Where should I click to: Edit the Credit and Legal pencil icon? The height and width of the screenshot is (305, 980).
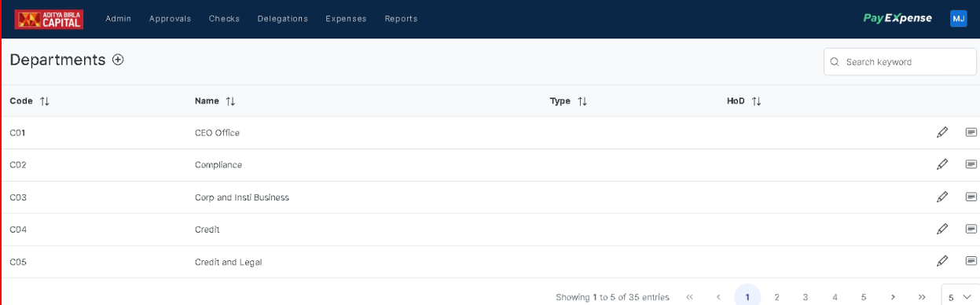pos(942,261)
